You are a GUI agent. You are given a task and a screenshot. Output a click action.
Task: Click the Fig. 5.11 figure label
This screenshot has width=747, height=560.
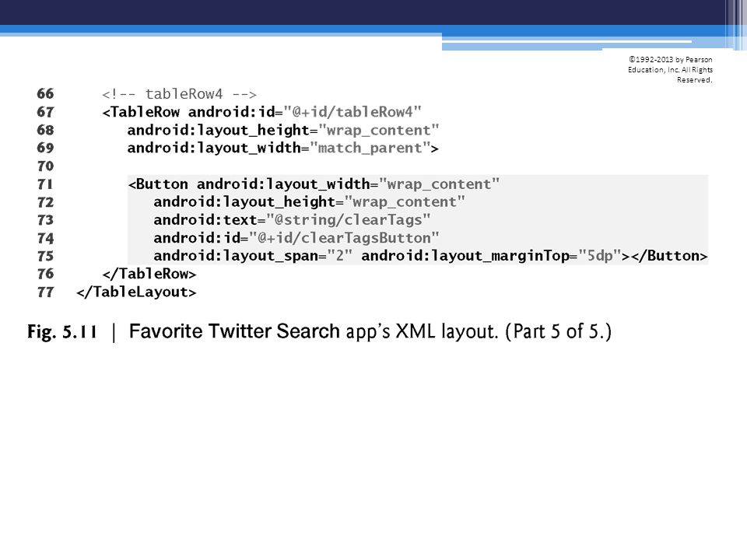pyautogui.click(x=62, y=331)
